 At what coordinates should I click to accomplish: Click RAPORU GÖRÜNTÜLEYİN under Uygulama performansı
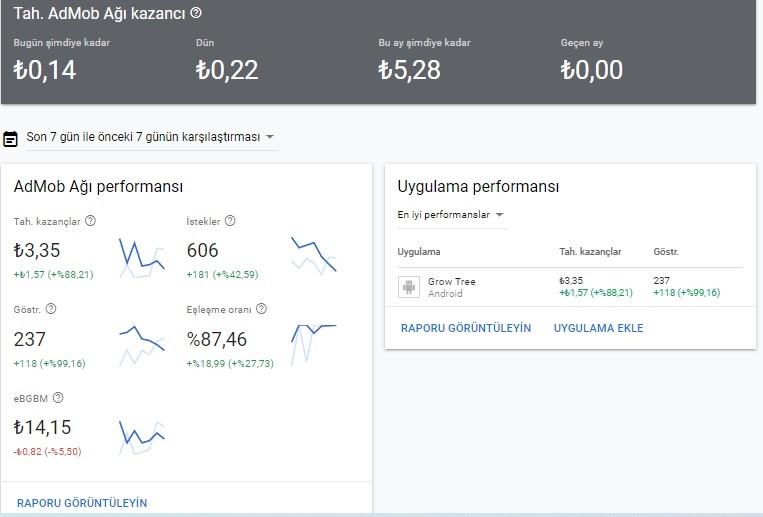466,328
